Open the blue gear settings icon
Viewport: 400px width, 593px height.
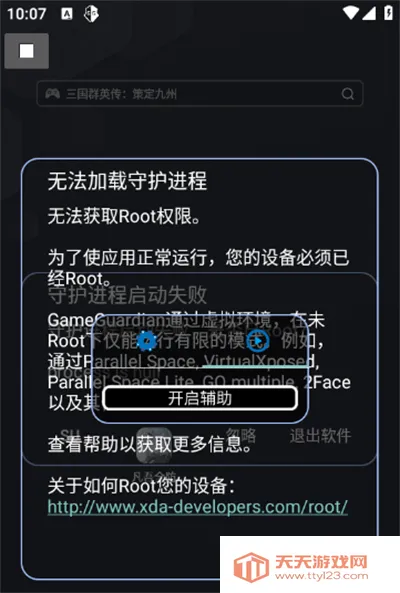click(x=147, y=341)
